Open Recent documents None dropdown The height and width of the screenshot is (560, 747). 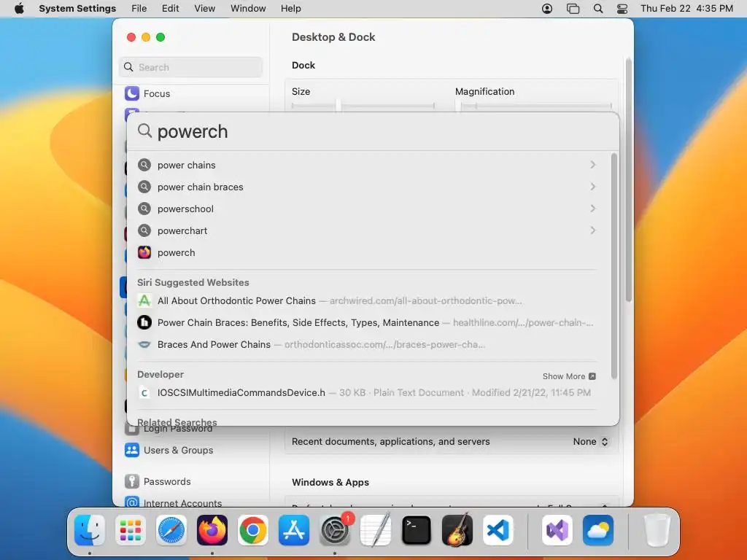pos(591,441)
